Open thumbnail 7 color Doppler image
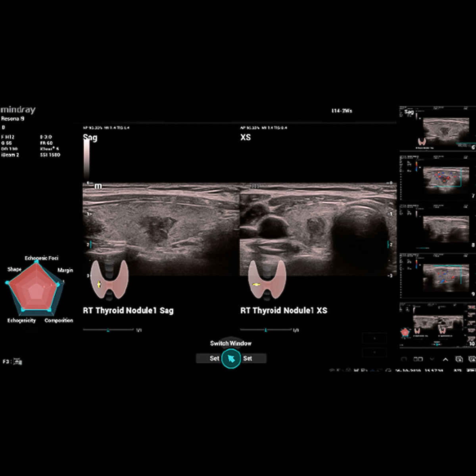Screen dimensions: 476x476 [437, 177]
